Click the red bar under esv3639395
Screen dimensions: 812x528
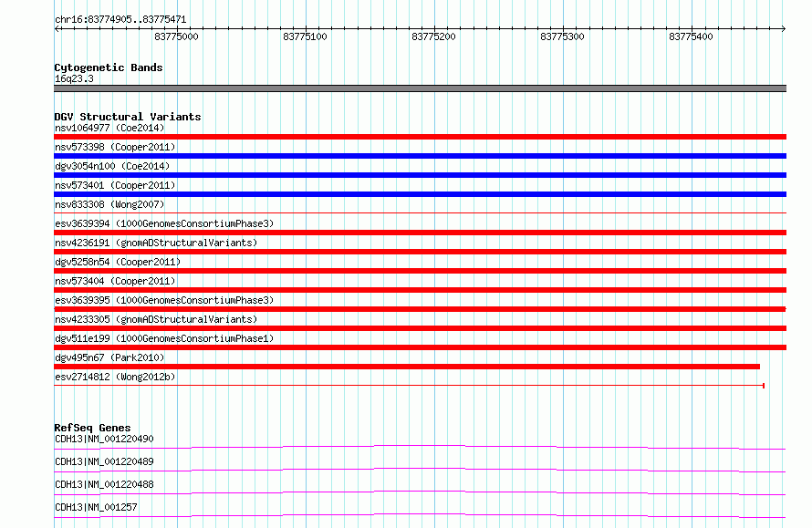pos(420,309)
